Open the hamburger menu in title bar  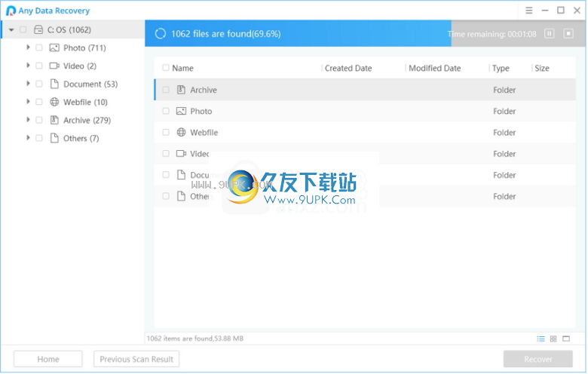(x=528, y=11)
